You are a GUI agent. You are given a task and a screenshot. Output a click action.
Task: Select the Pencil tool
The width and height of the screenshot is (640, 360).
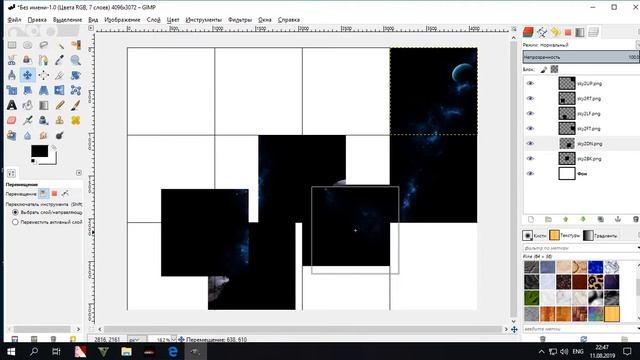(60, 105)
